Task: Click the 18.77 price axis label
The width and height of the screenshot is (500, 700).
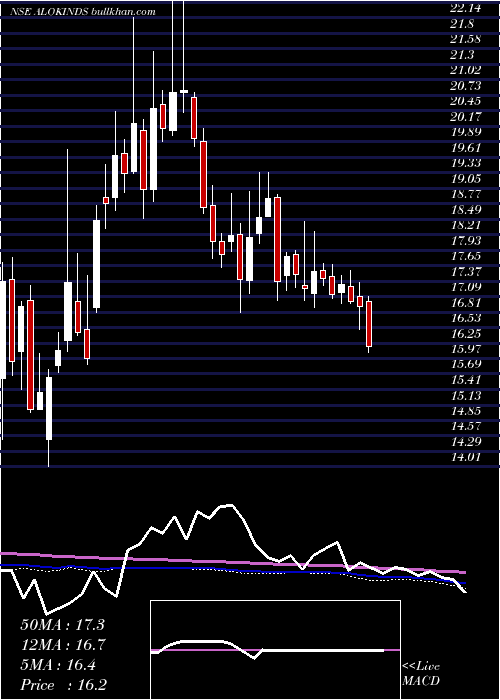Action: (466, 194)
